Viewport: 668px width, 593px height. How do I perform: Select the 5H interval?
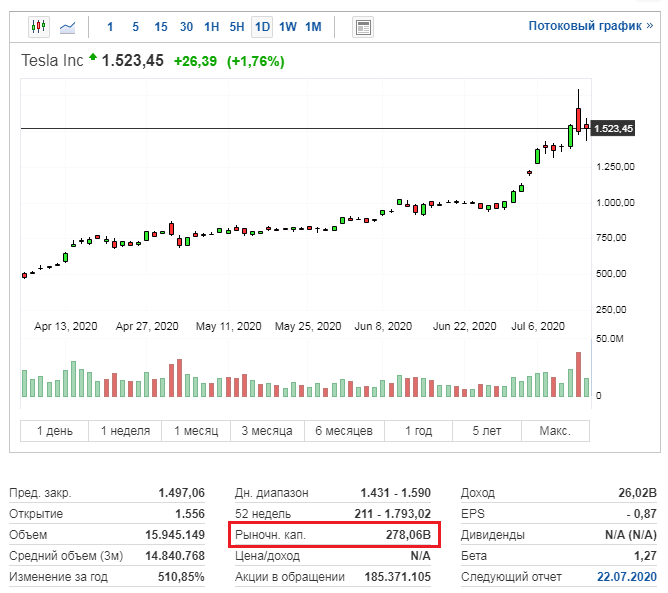pos(237,27)
